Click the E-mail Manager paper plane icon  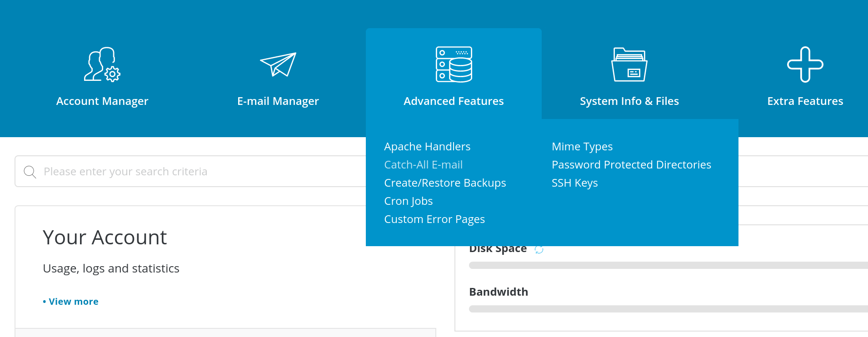tap(278, 64)
